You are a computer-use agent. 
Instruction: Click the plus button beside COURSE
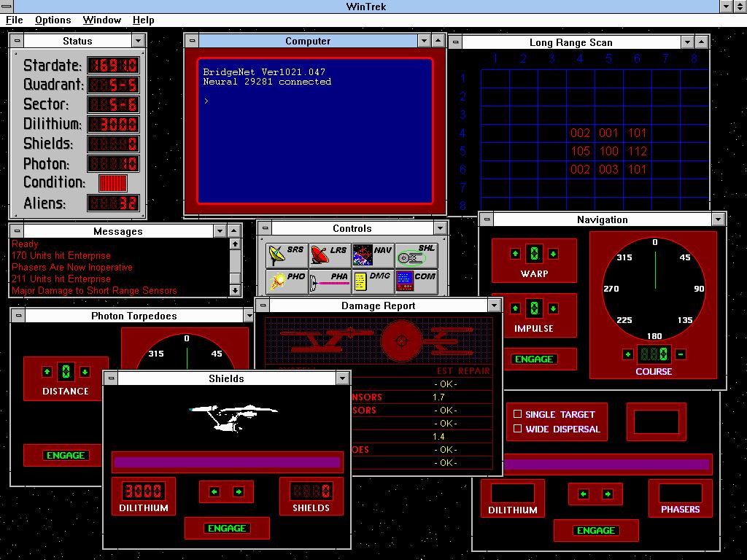[628, 354]
